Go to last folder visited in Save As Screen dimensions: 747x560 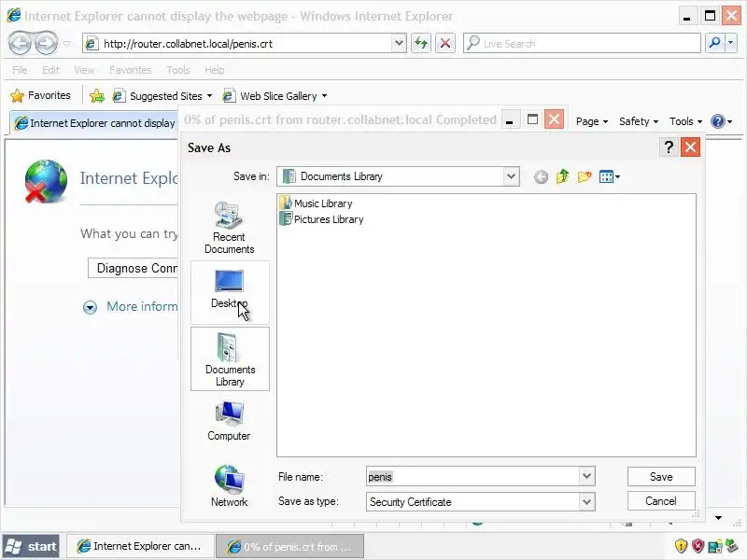tap(541, 177)
